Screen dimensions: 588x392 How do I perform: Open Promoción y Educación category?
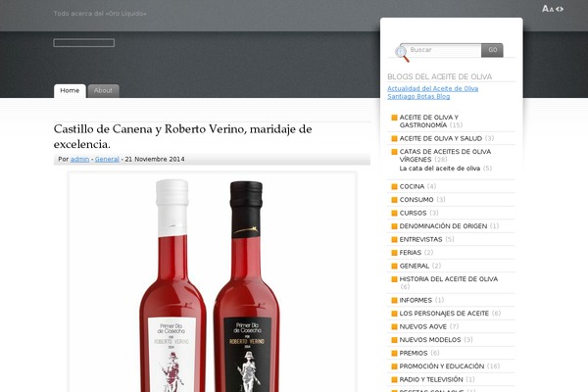pyautogui.click(x=442, y=367)
